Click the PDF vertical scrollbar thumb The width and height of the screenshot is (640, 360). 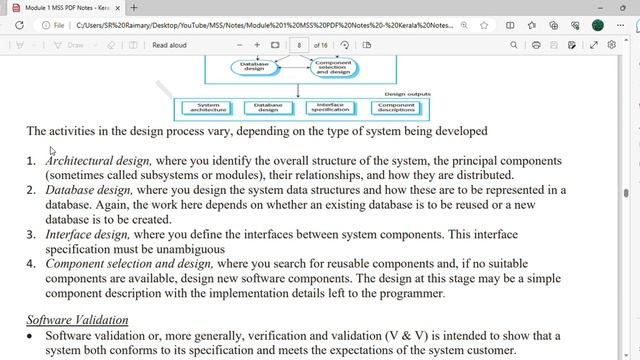[626, 193]
